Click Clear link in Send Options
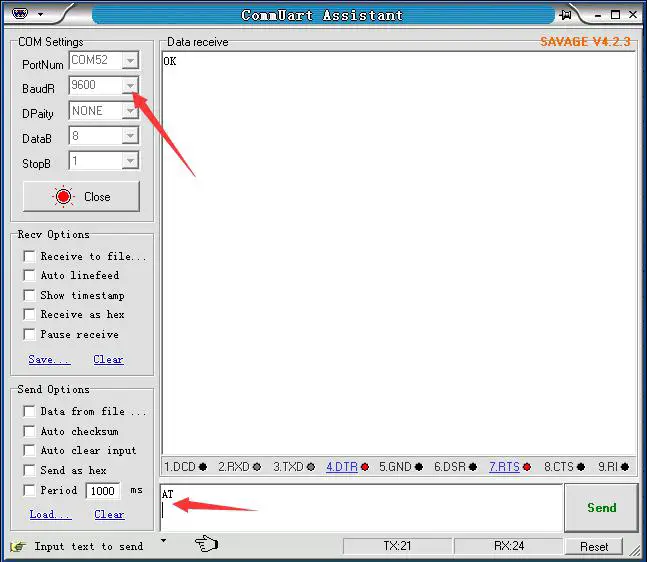 tap(109, 515)
